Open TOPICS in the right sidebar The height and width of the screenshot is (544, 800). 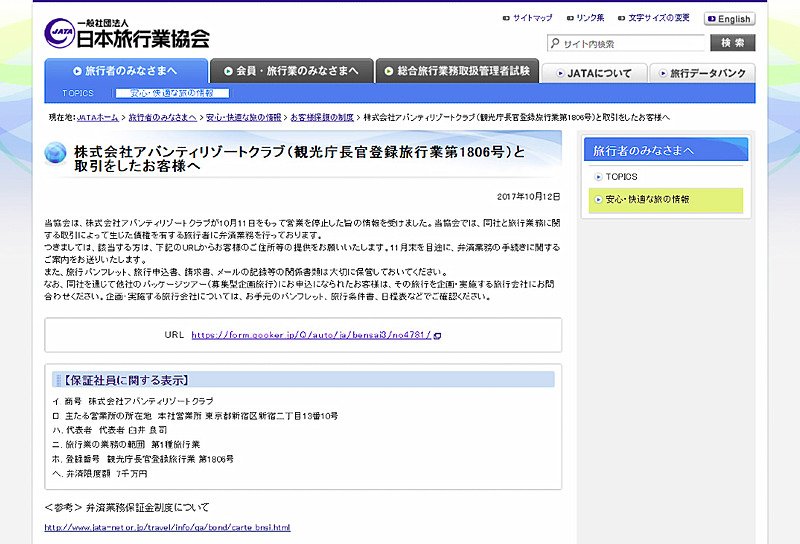pyautogui.click(x=621, y=177)
